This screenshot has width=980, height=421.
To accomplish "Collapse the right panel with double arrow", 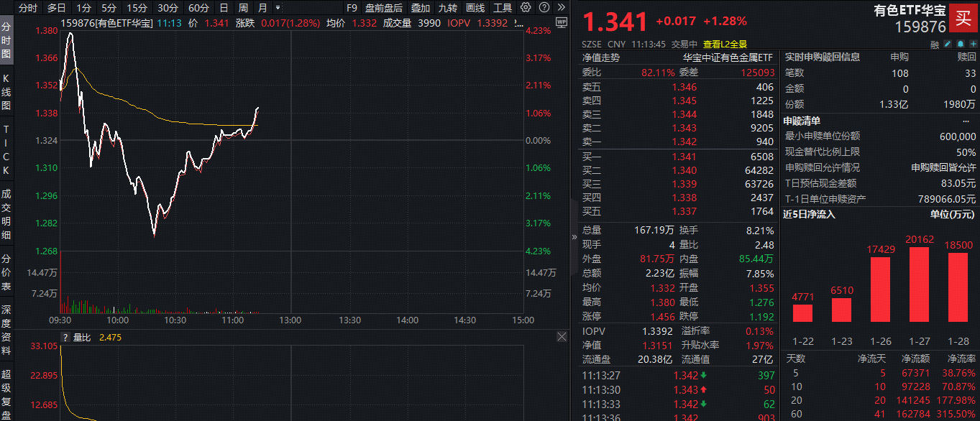I will [x=574, y=236].
